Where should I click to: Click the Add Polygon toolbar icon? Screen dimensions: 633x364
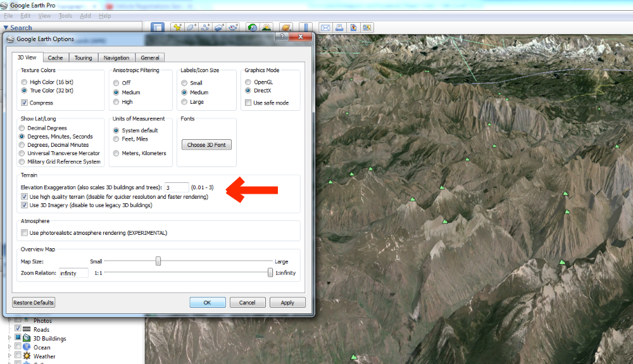click(191, 27)
